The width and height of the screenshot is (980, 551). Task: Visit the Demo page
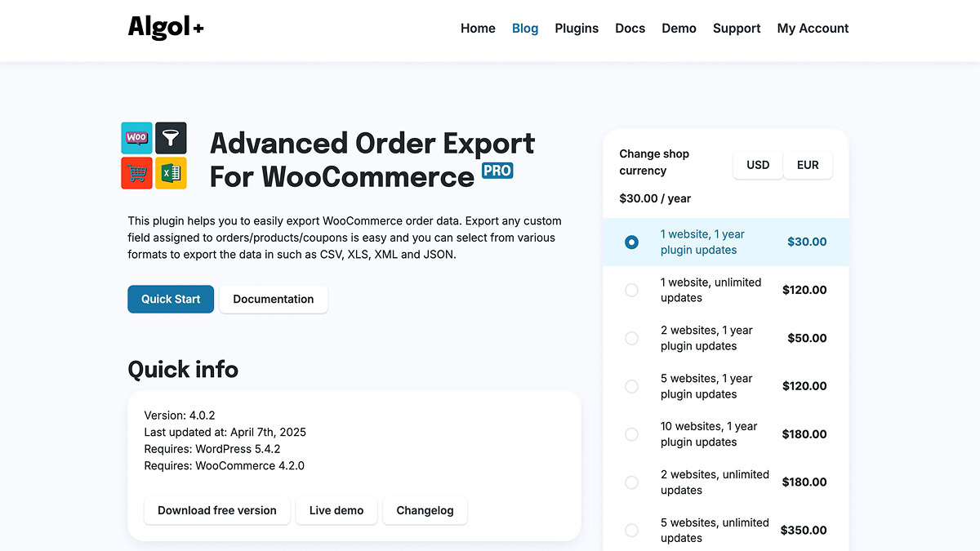pyautogui.click(x=679, y=28)
